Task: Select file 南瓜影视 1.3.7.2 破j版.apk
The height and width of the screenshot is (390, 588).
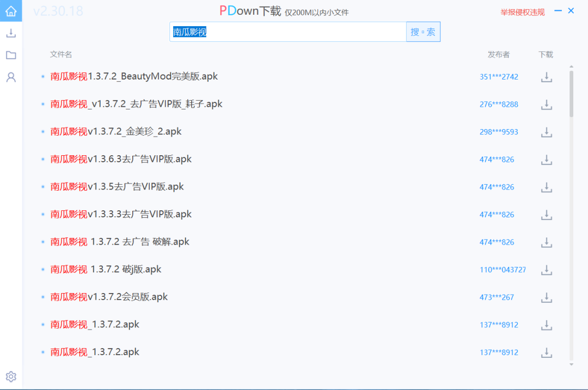Action: [106, 269]
